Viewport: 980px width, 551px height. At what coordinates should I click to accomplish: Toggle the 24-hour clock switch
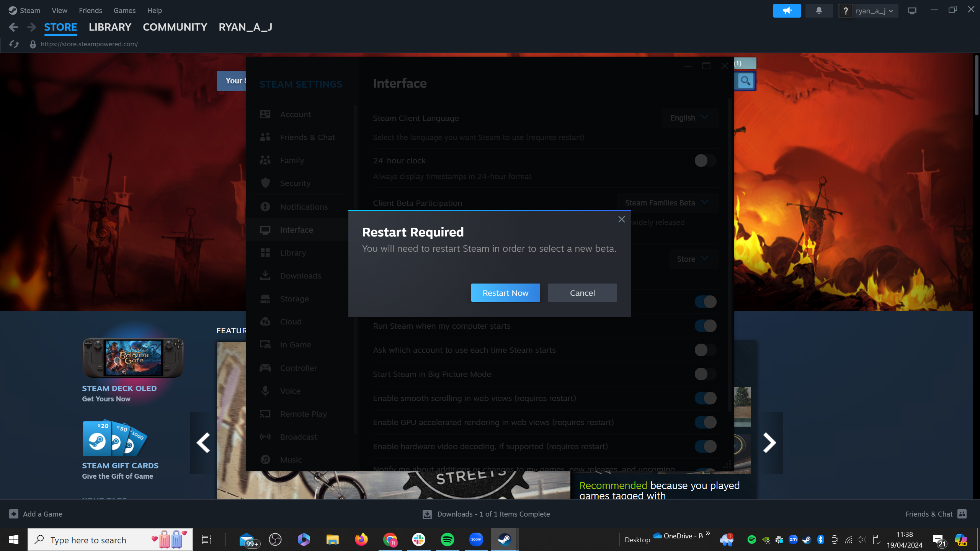click(x=705, y=161)
